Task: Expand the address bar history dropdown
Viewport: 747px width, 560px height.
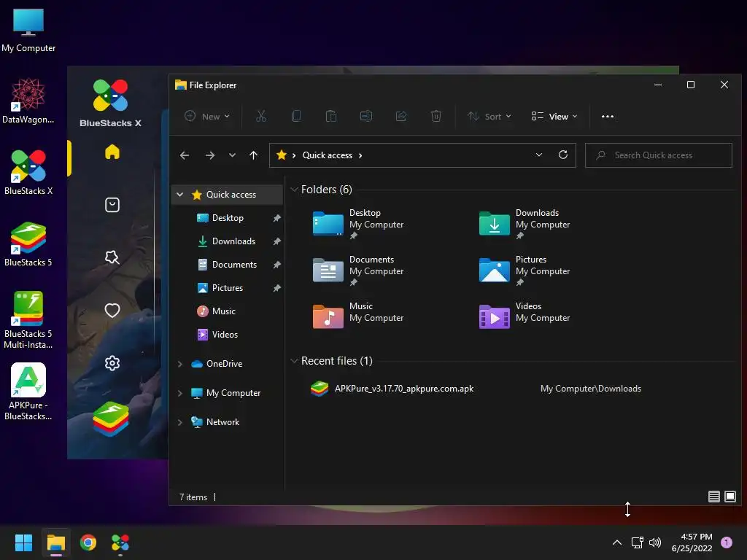Action: click(539, 155)
